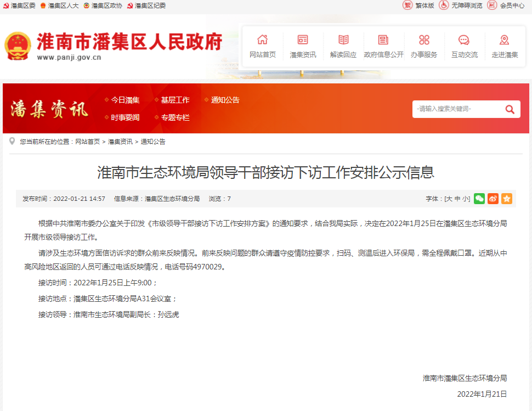This screenshot has height=411, width=532.
Task: Switch to 专题专栏 section
Action: pos(177,117)
